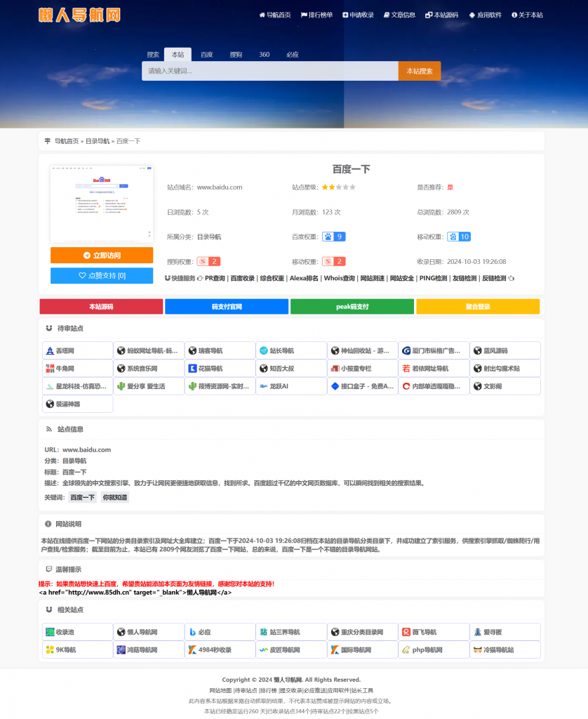Screen dimensions: 588x719
Task: Switch to the 360 search tab
Action: click(264, 54)
